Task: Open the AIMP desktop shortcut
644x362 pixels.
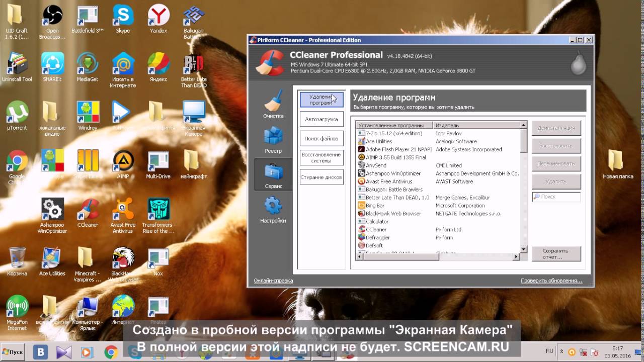Action: 123,164
